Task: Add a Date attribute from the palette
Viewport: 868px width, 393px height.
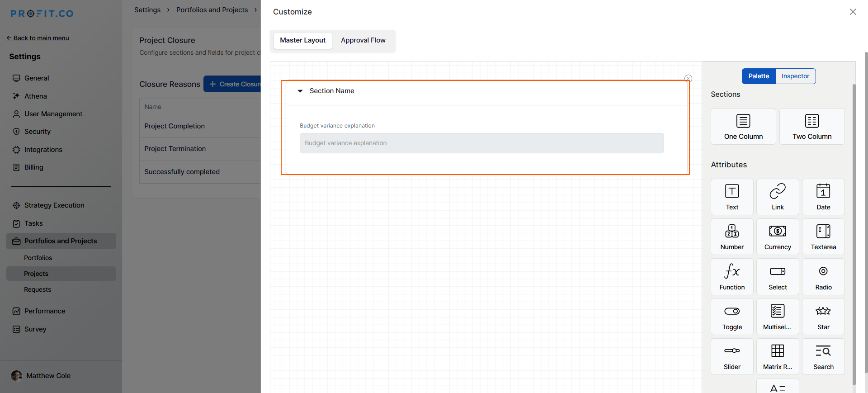Action: [x=823, y=197]
